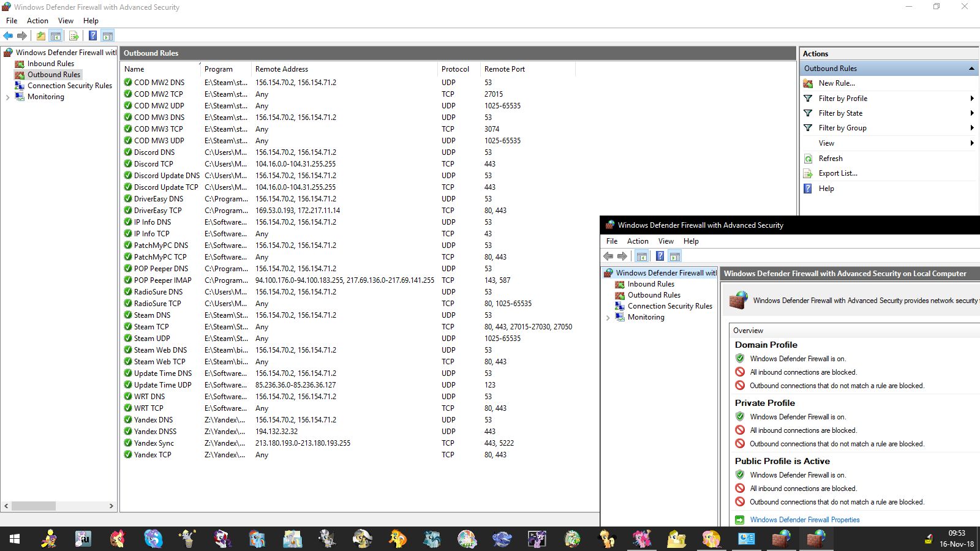Collapse the Outbound Rules section in Actions pane
Image resolution: width=980 pixels, height=551 pixels.
tap(971, 69)
